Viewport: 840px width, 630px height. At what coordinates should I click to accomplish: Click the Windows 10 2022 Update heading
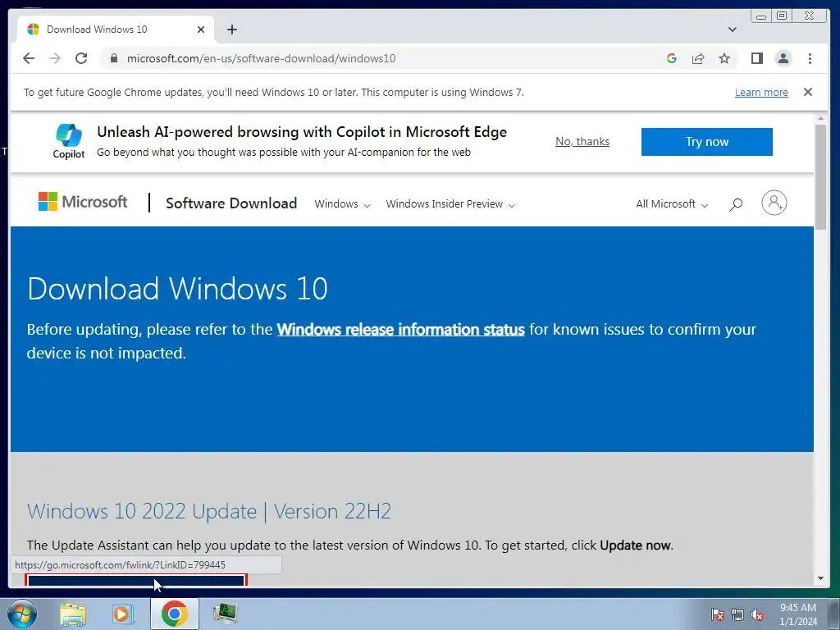pos(209,511)
